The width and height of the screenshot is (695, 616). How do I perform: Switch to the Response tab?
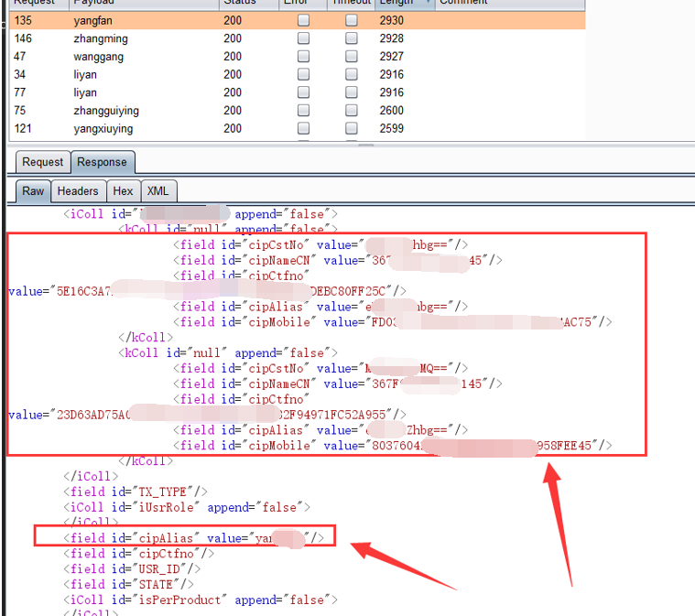tap(102, 162)
